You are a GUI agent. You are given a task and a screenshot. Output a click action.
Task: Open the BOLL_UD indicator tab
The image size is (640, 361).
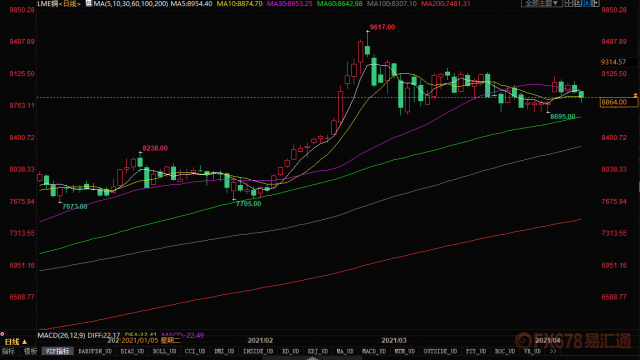(164, 351)
